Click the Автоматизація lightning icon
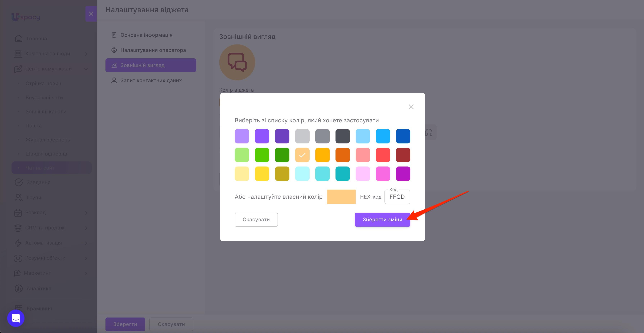The image size is (644, 333). tap(18, 243)
